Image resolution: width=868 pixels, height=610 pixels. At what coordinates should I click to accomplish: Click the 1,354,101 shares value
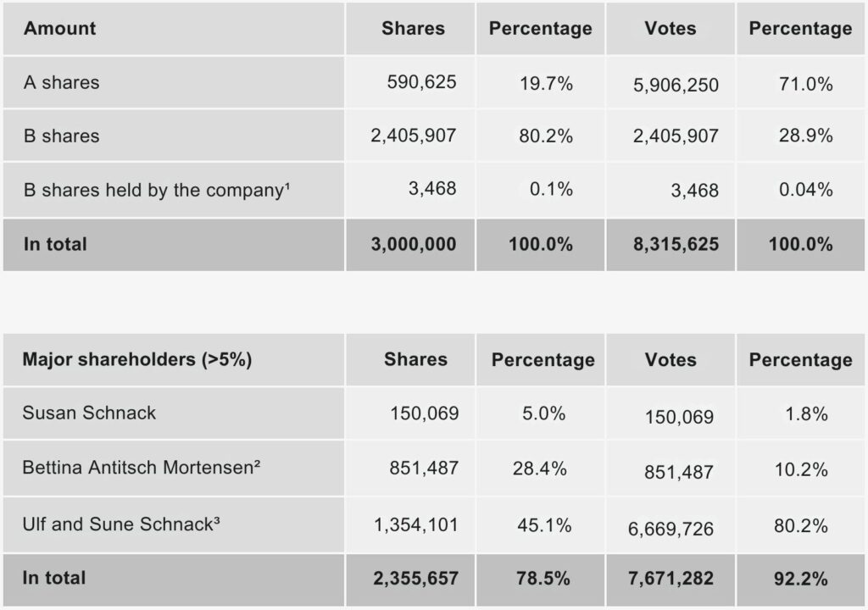(416, 524)
